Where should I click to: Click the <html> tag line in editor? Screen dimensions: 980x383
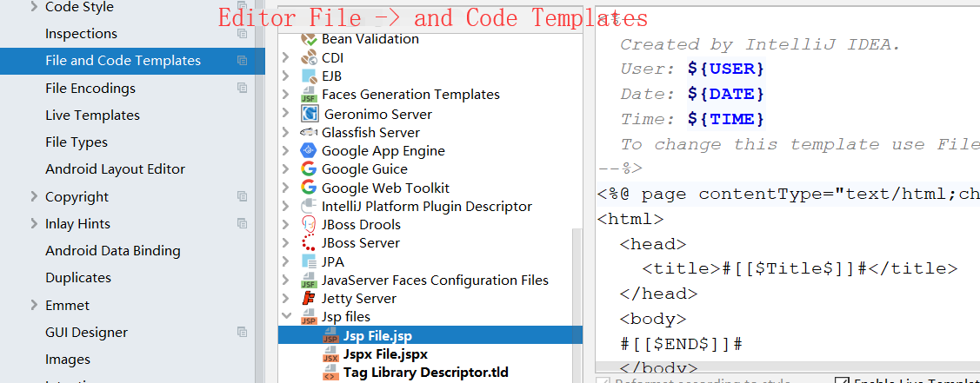coord(630,219)
